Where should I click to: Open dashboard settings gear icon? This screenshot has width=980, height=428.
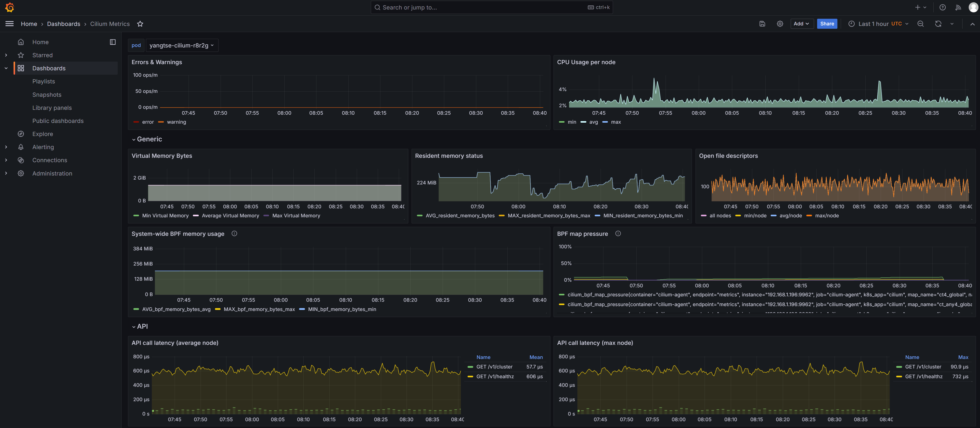pyautogui.click(x=779, y=24)
